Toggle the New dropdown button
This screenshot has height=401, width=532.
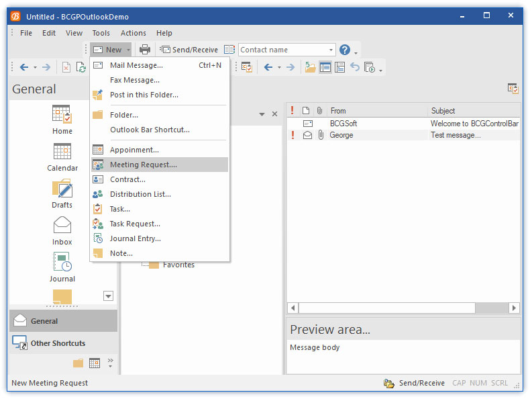coord(107,50)
